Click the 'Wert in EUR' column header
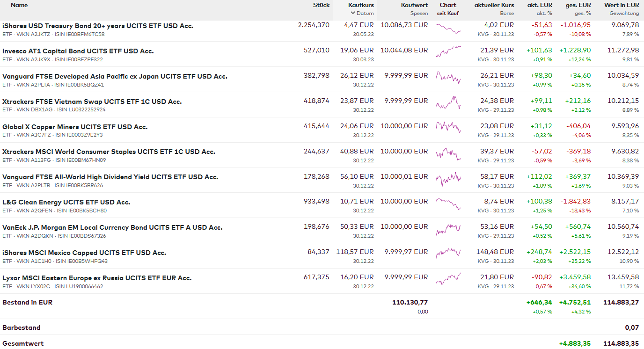644x349 pixels. 621,5
